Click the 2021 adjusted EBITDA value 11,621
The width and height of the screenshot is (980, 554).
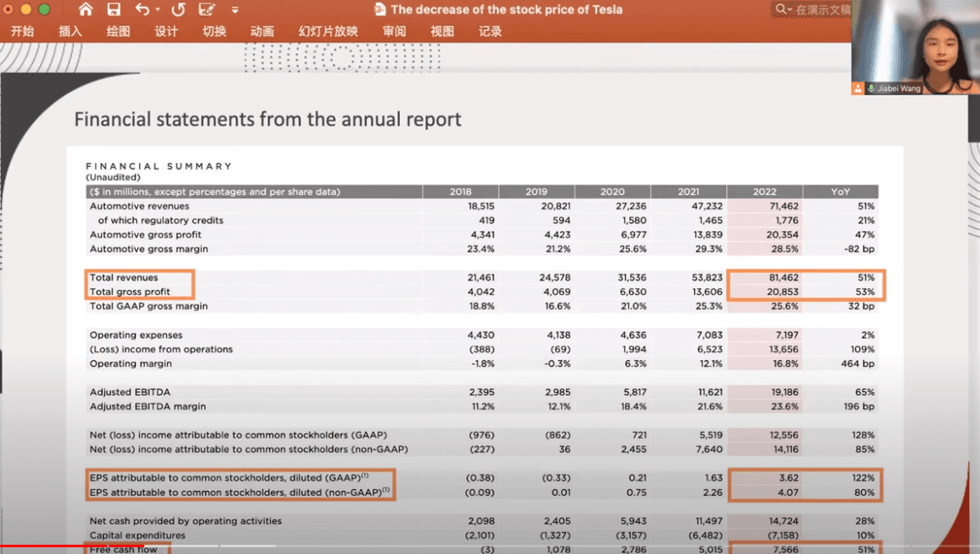(710, 392)
